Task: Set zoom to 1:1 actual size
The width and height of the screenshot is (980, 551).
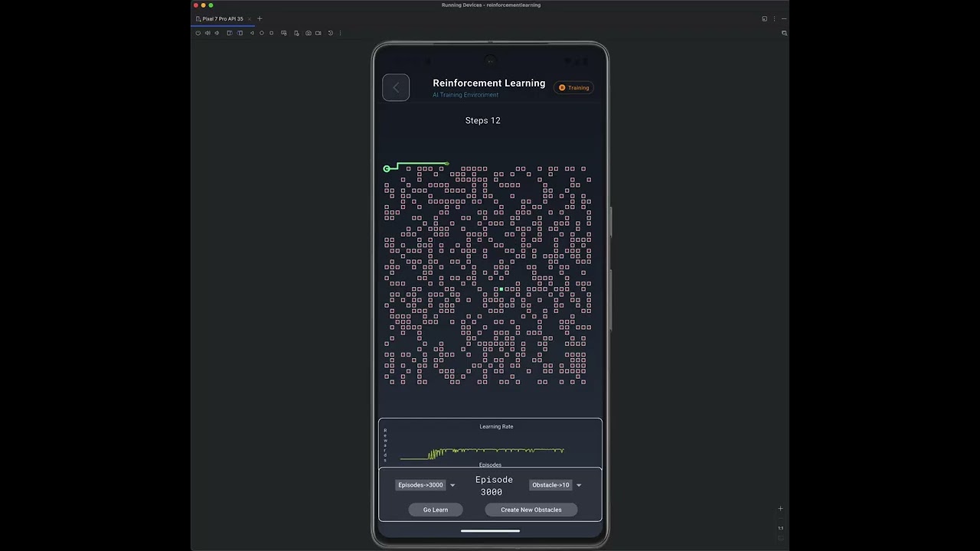Action: point(780,528)
